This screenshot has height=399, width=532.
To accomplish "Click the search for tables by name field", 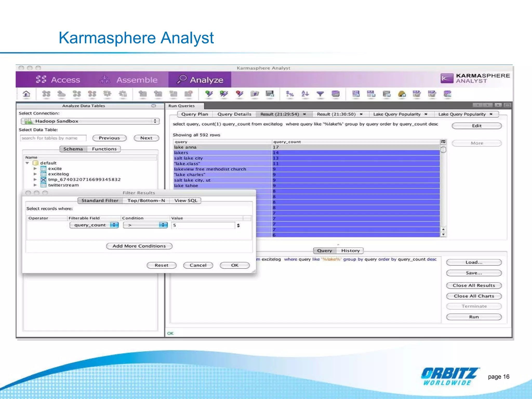I will point(53,138).
